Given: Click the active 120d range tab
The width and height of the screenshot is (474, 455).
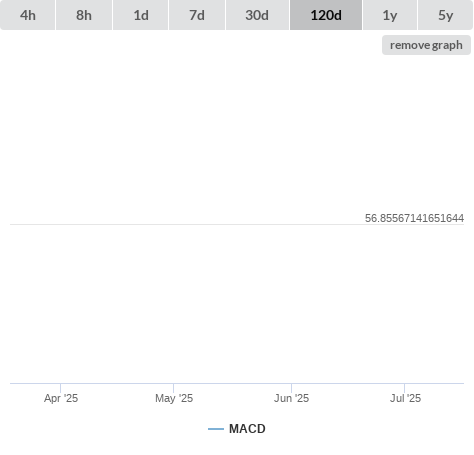Looking at the screenshot, I should click(x=326, y=15).
